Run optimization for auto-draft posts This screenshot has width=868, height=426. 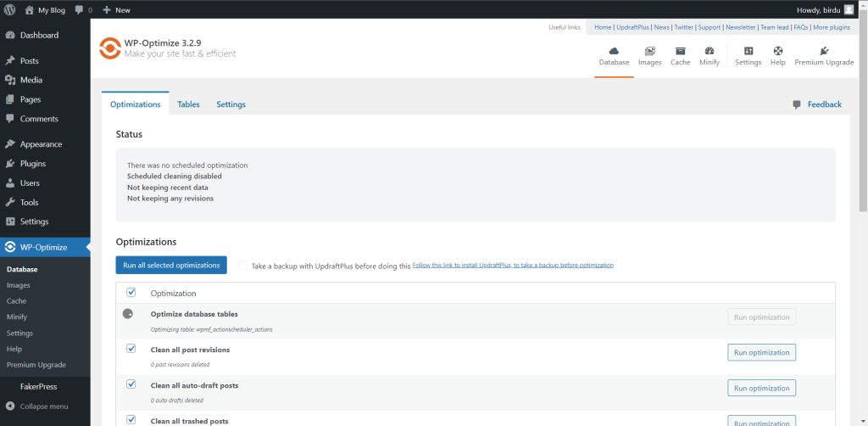[762, 389]
